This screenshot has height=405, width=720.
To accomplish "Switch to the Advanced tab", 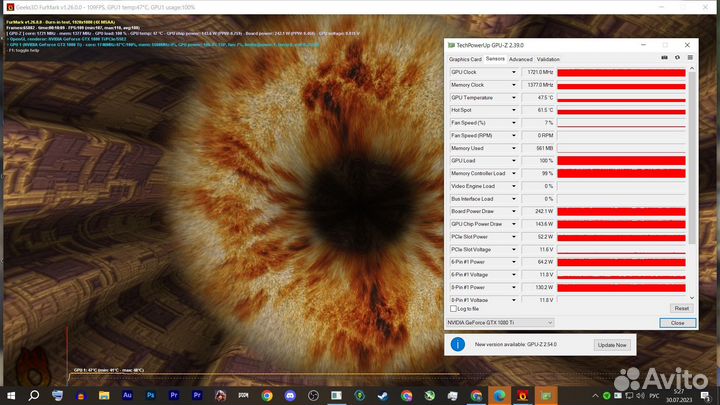I will click(520, 59).
